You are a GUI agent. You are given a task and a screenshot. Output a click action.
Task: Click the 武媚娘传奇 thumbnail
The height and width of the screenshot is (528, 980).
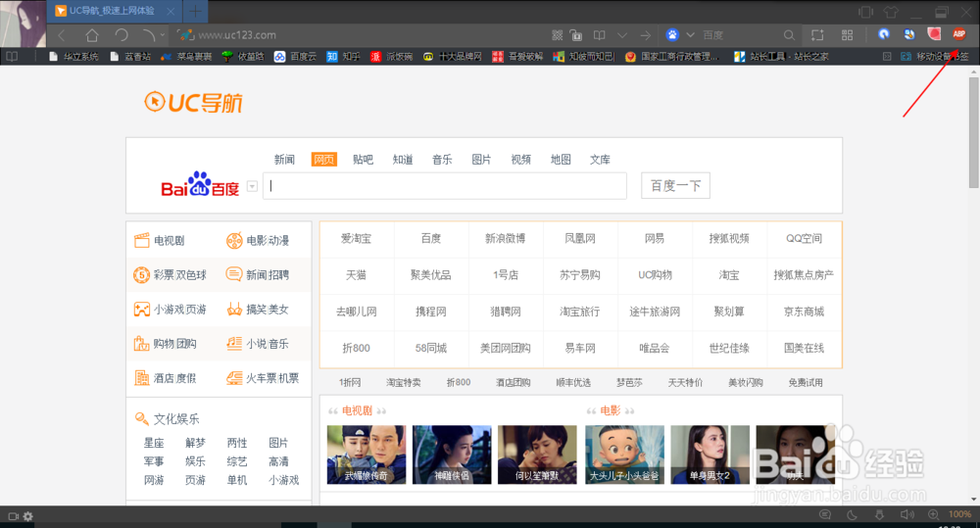click(367, 455)
